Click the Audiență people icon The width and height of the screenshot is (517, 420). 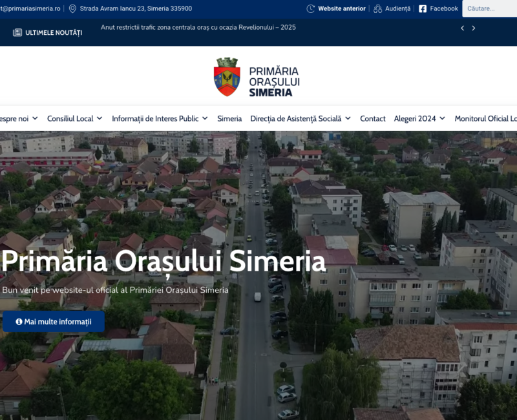pyautogui.click(x=377, y=8)
